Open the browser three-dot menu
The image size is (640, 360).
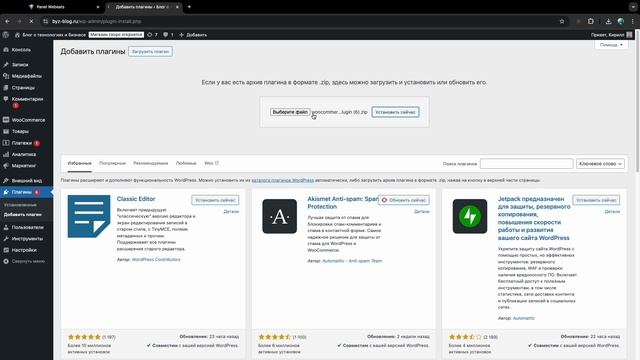pos(633,21)
